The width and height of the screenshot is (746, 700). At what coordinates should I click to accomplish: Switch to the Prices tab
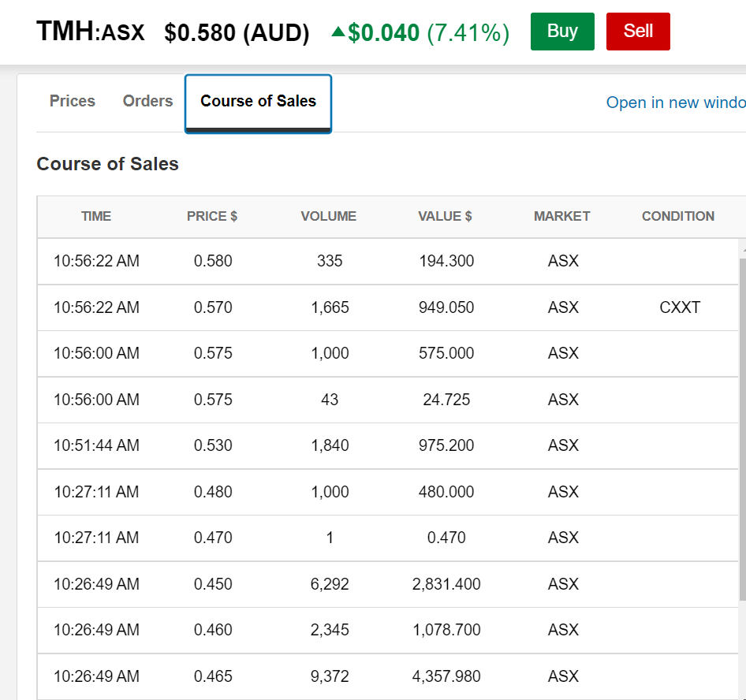(x=73, y=101)
